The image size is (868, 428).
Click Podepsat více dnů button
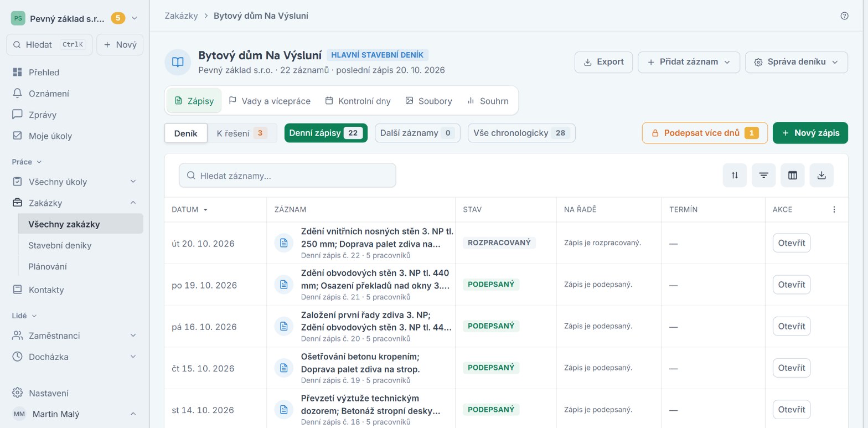[705, 133]
